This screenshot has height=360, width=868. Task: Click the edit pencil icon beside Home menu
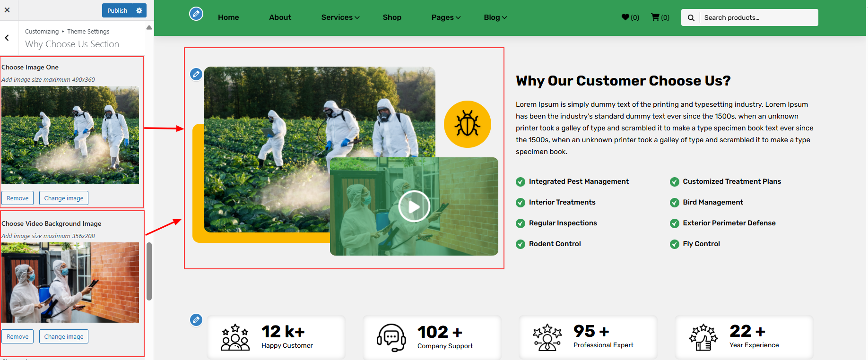pyautogui.click(x=196, y=14)
